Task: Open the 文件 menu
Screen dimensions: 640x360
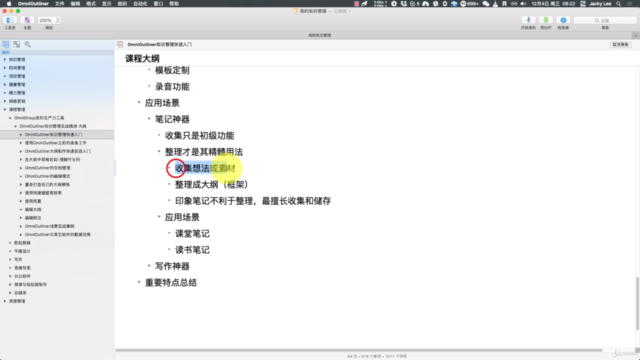Action: (60, 4)
